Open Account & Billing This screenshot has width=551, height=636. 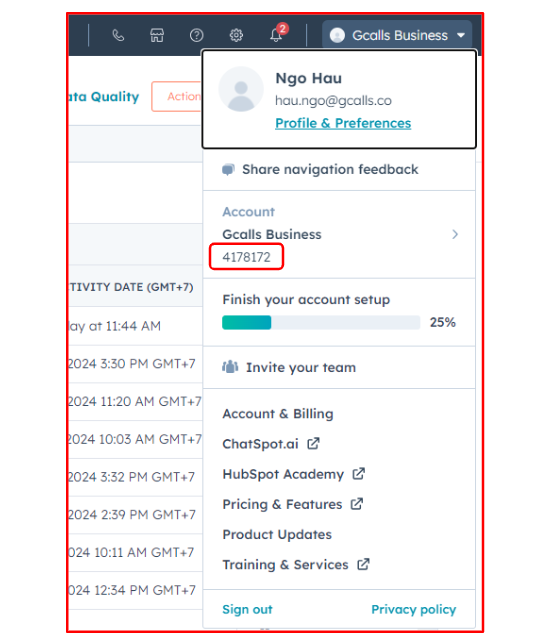278,414
